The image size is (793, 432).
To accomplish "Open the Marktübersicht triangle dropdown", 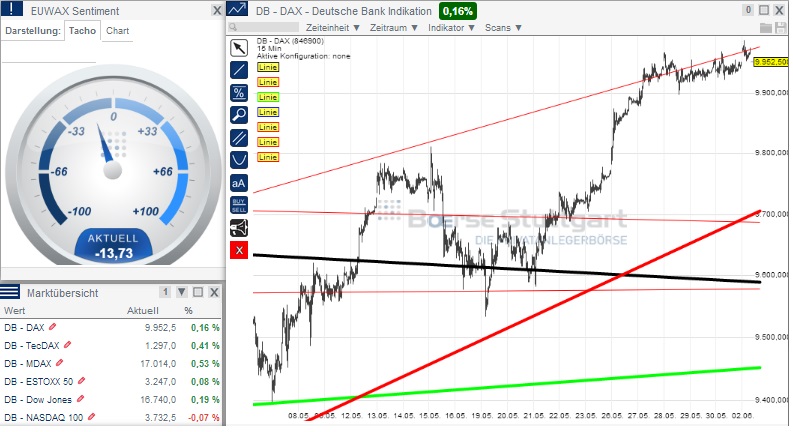I will [x=182, y=292].
